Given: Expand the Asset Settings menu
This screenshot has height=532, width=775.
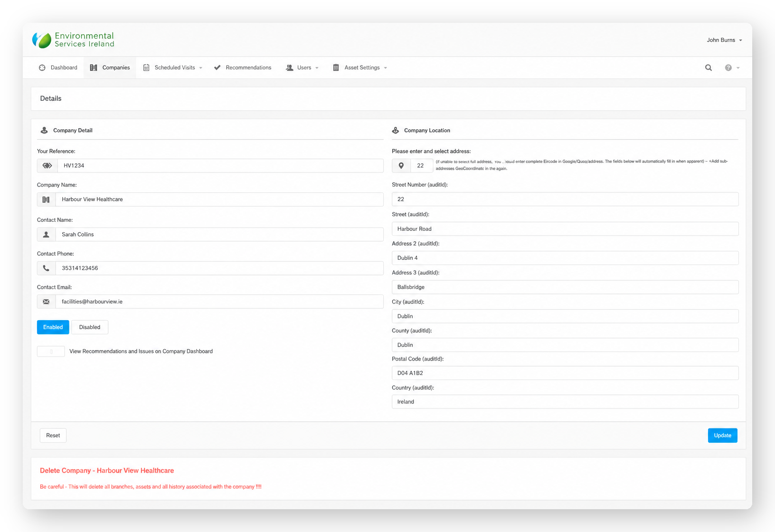Looking at the screenshot, I should (x=360, y=67).
